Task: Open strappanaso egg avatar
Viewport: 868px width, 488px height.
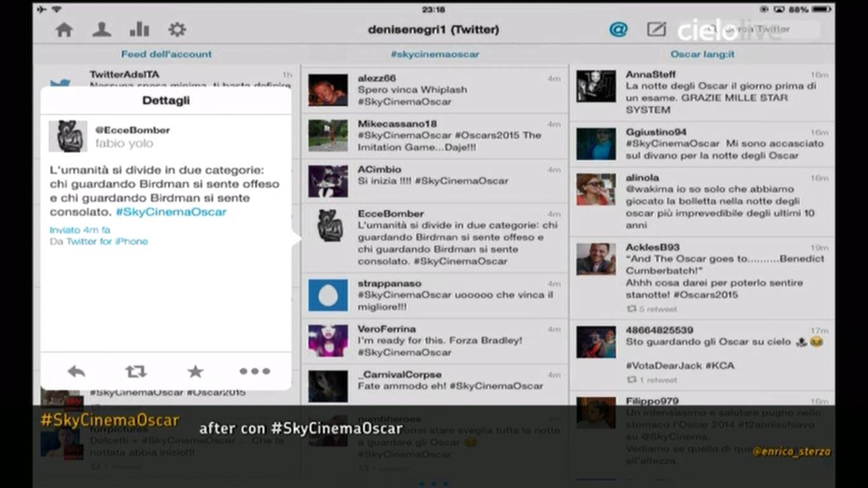Action: 328,295
